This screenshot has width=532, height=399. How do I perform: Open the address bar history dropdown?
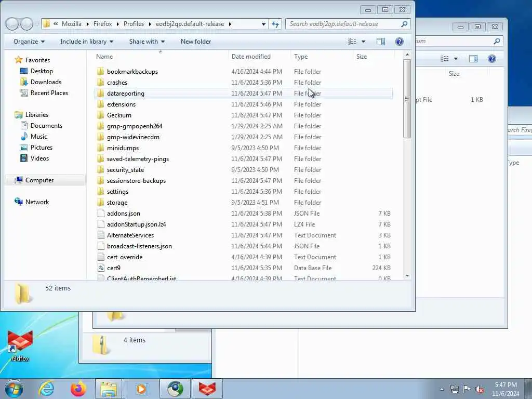(263, 24)
